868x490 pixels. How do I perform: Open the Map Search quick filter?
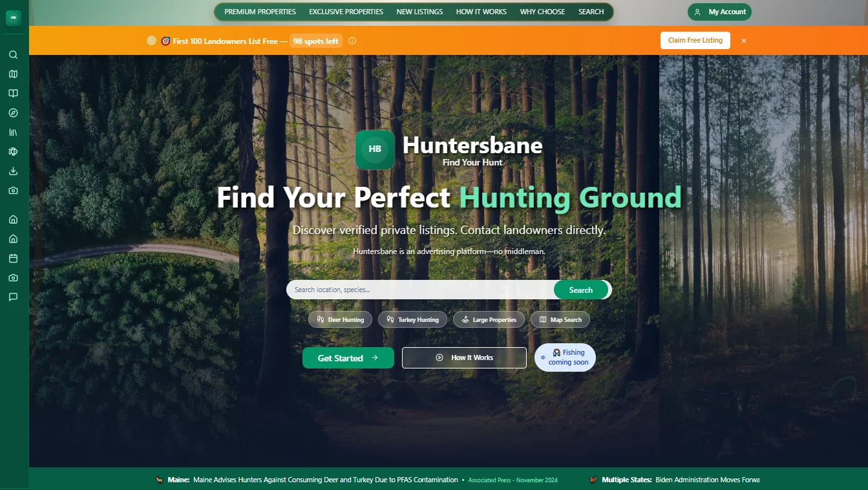tap(560, 319)
